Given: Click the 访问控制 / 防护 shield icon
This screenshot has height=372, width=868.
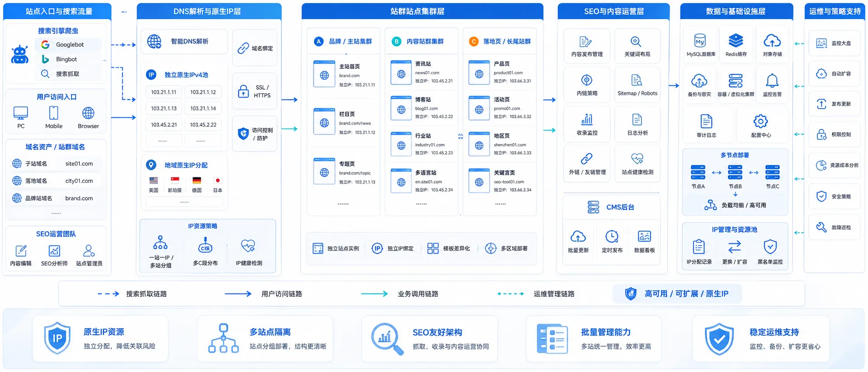Looking at the screenshot, I should coord(243,134).
